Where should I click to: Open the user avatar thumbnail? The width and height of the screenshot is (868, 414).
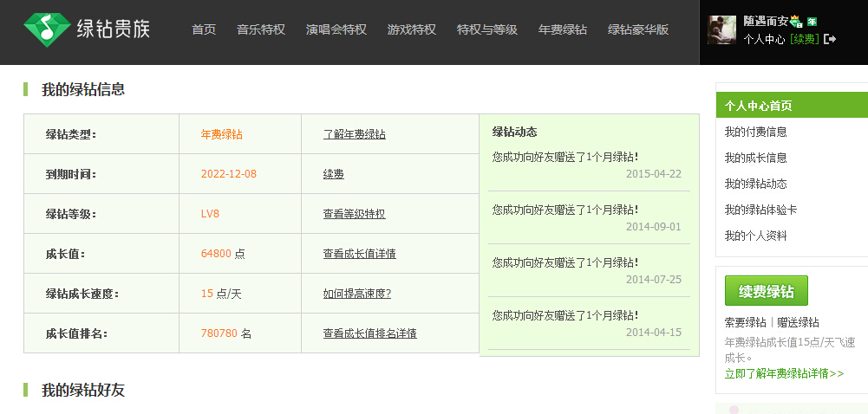pos(721,29)
